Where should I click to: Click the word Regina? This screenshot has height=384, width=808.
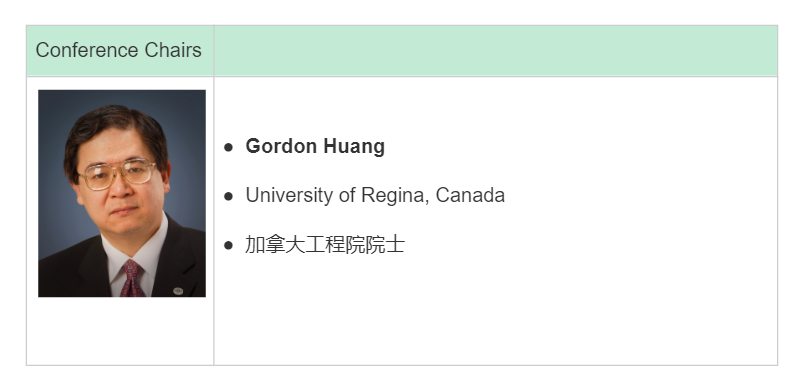point(395,196)
